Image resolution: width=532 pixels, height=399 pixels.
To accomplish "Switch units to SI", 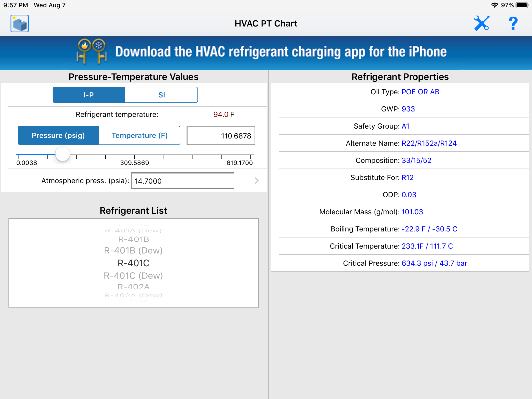I will click(161, 94).
